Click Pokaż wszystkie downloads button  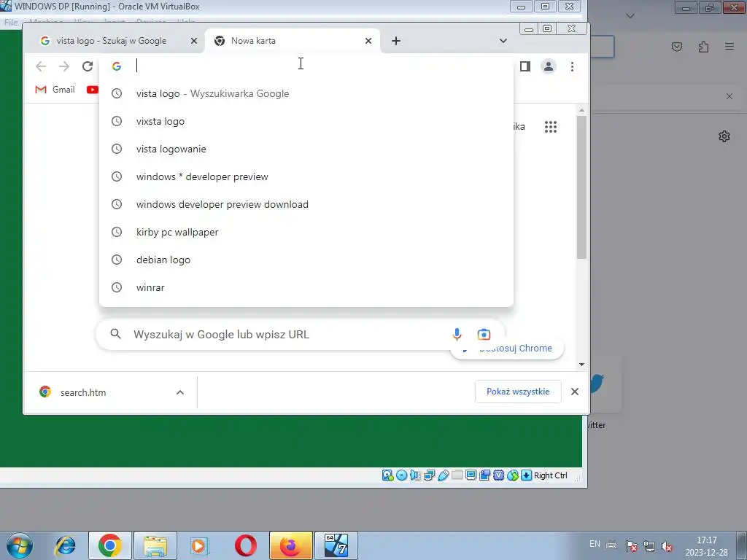pos(518,392)
